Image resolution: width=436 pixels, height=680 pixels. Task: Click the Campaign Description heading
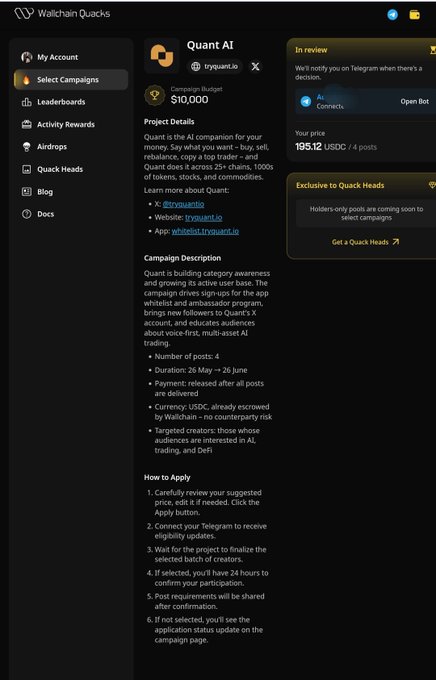[182, 258]
